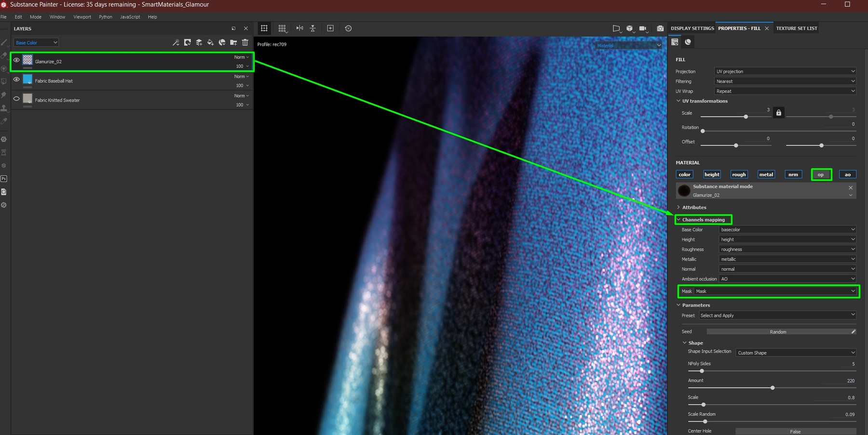Click the horizontal symmetry mirror icon
868x435 pixels.
pos(299,28)
